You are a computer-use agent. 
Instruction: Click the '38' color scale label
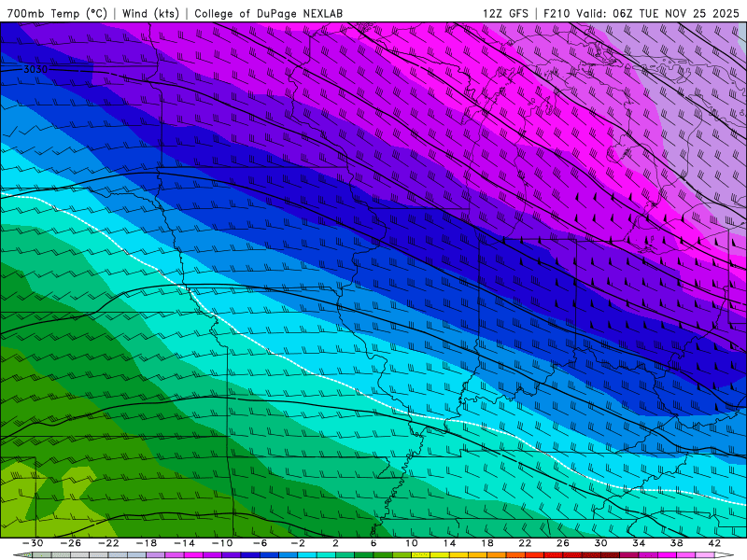pos(676,543)
